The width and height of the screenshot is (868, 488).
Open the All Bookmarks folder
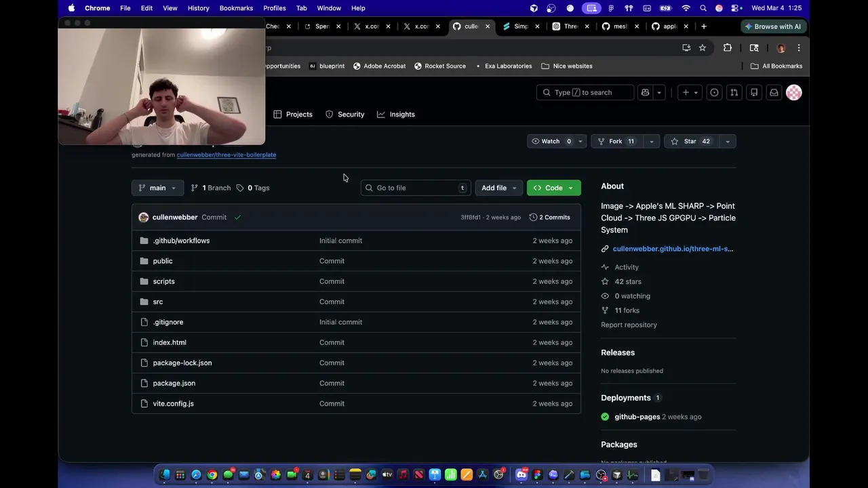tap(776, 66)
